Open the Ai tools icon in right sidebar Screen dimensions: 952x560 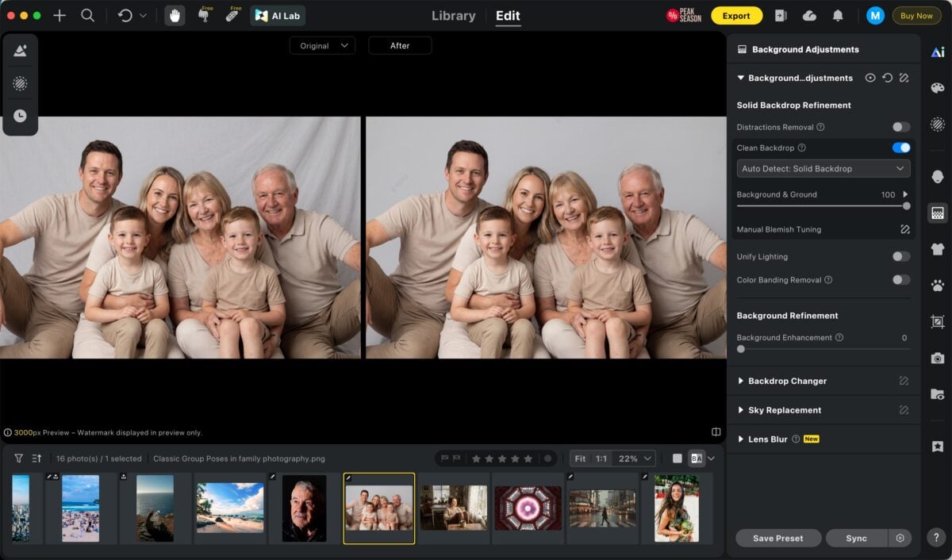click(x=938, y=52)
